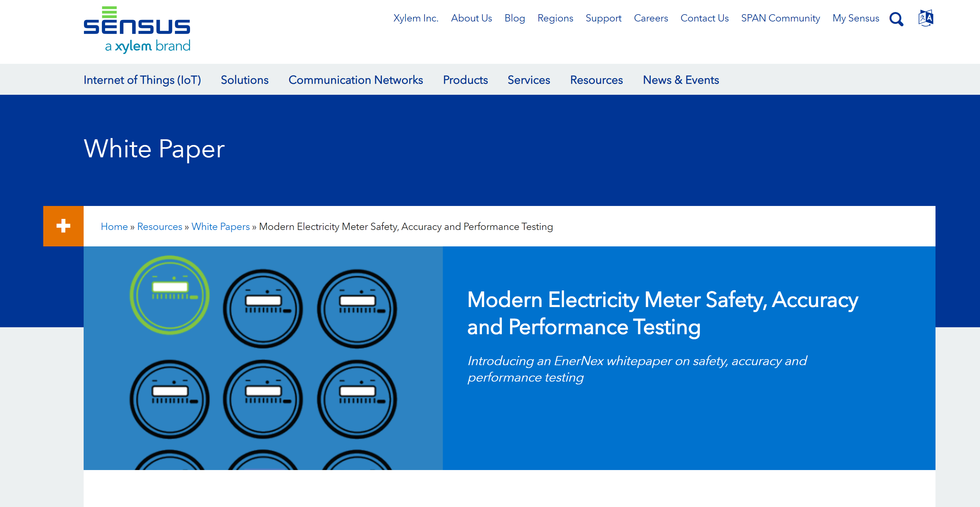The image size is (980, 507).
Task: Click Home breadcrumb link
Action: click(x=114, y=226)
